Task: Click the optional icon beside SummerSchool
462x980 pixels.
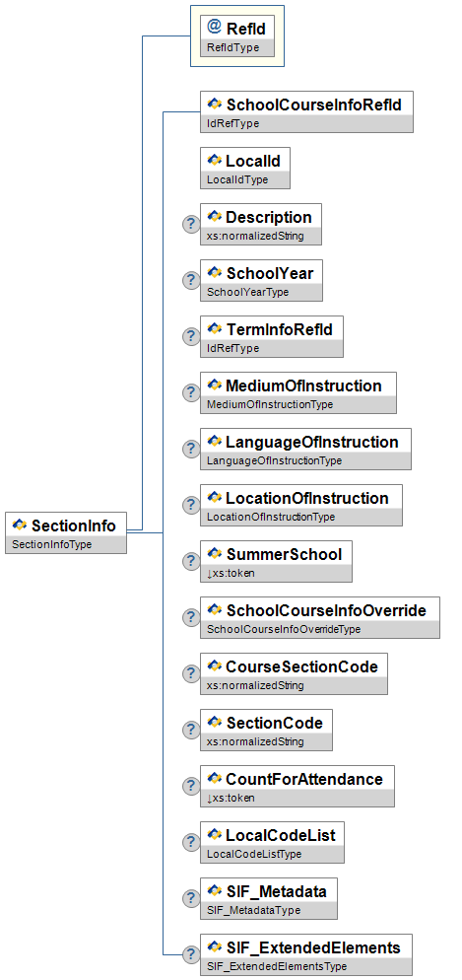Action: pos(190,561)
